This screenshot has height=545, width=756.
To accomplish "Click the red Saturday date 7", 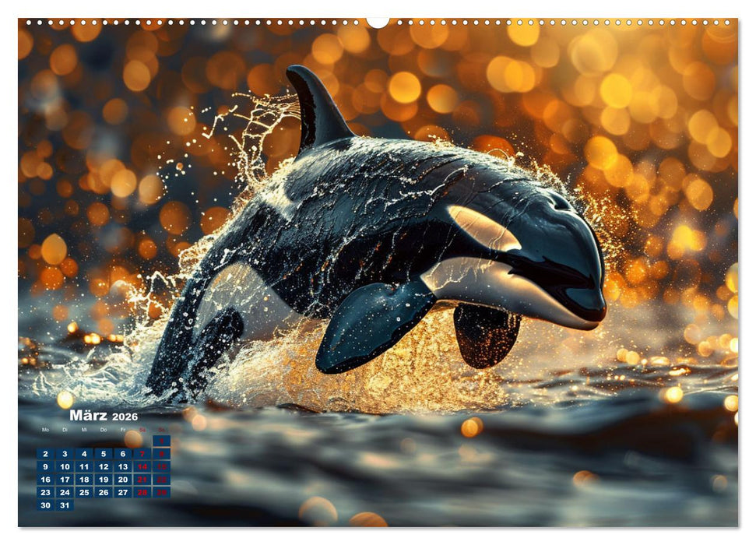I will pyautogui.click(x=142, y=454).
